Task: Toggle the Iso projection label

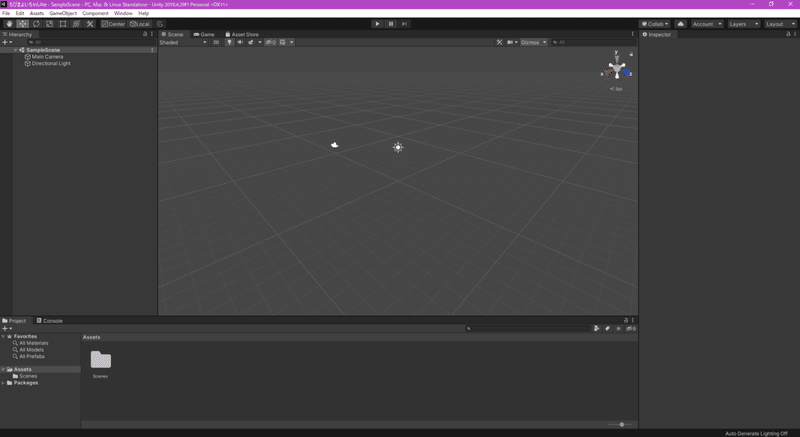Action: [x=616, y=89]
